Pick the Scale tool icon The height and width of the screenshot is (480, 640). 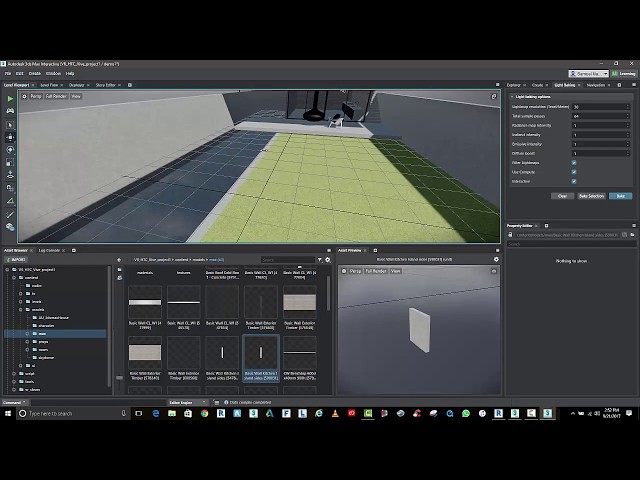click(x=10, y=162)
